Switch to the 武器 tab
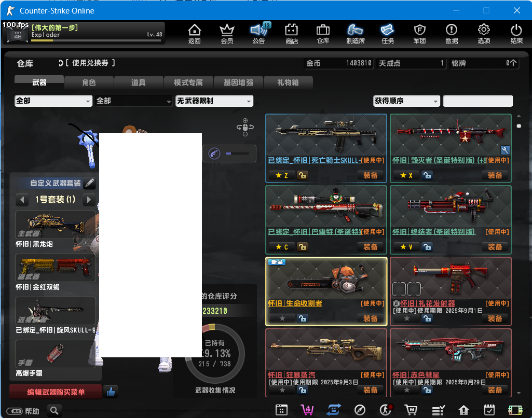This screenshot has width=532, height=418. pyautogui.click(x=39, y=82)
